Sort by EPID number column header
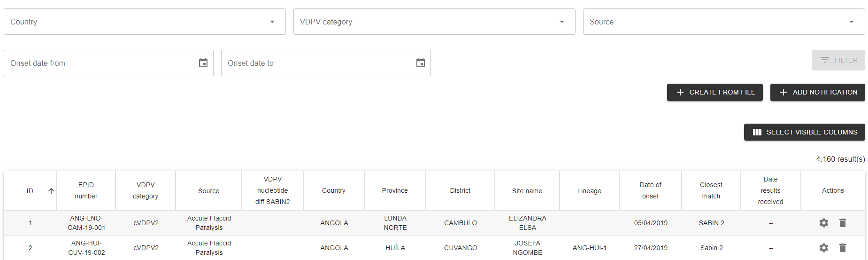The image size is (868, 260). 86,190
